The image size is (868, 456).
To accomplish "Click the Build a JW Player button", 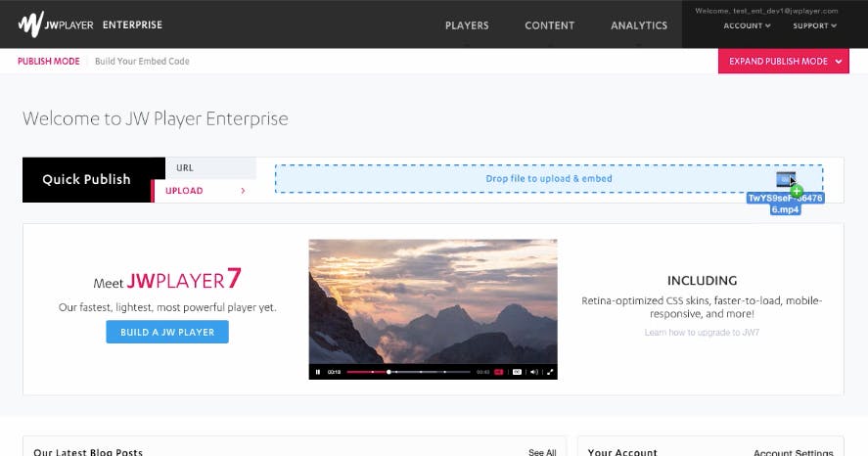I will tap(167, 332).
